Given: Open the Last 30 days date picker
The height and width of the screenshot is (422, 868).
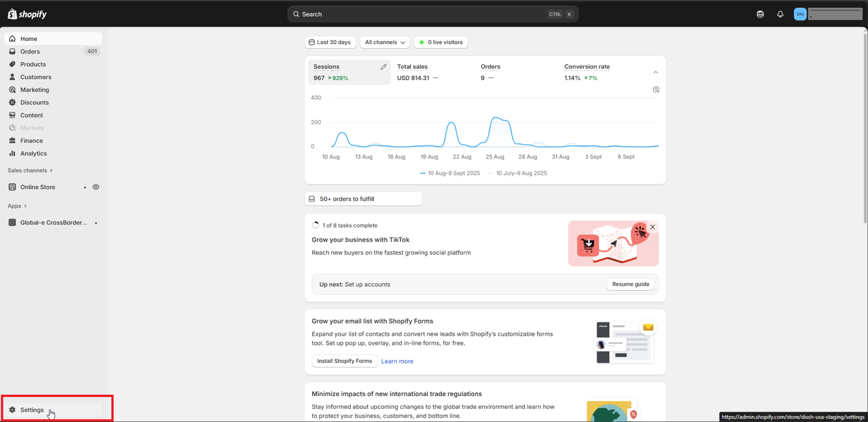Looking at the screenshot, I should 330,42.
